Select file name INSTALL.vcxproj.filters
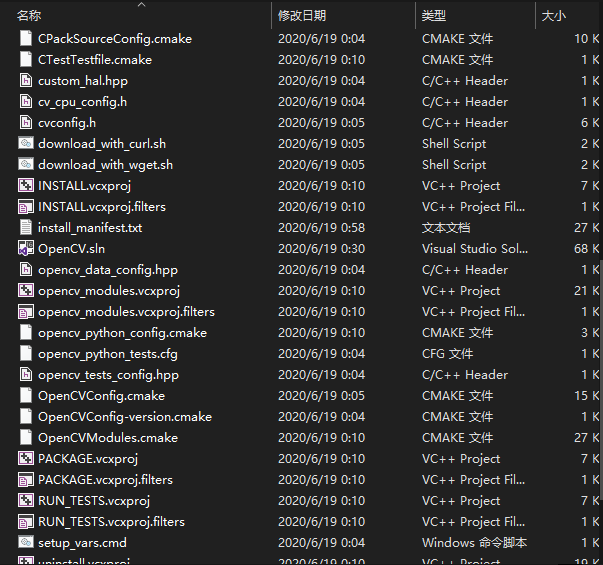This screenshot has height=565, width=603. tap(102, 207)
